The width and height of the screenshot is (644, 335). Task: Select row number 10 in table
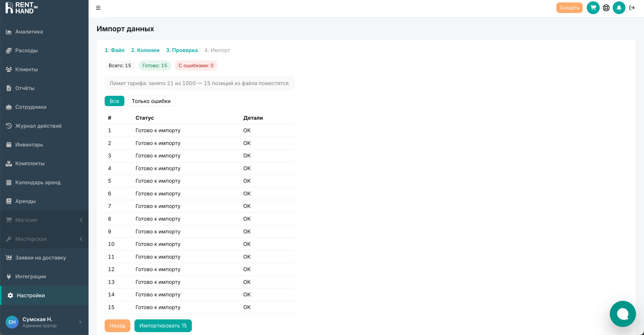click(199, 244)
